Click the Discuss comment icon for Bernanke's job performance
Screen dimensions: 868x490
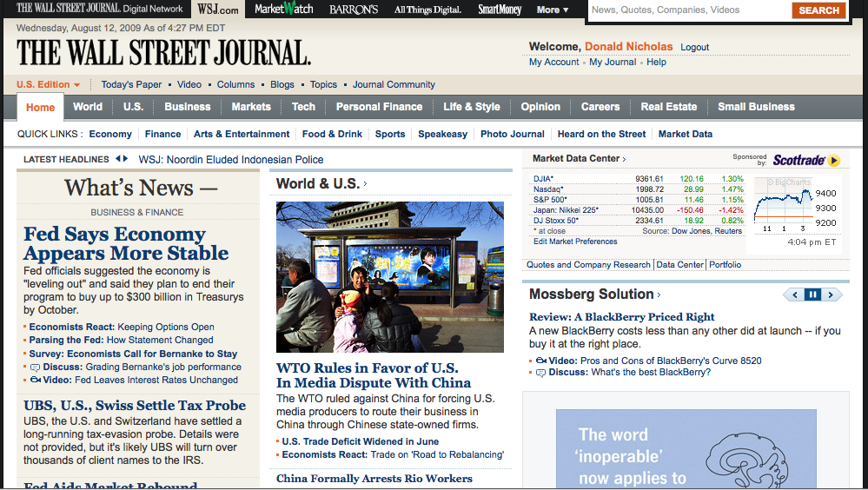pyautogui.click(x=35, y=367)
